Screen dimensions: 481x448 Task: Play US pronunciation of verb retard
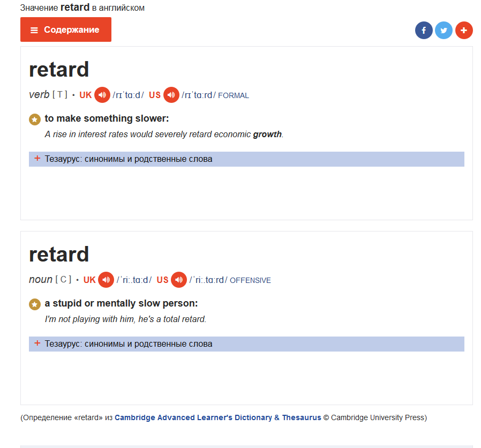tap(171, 95)
